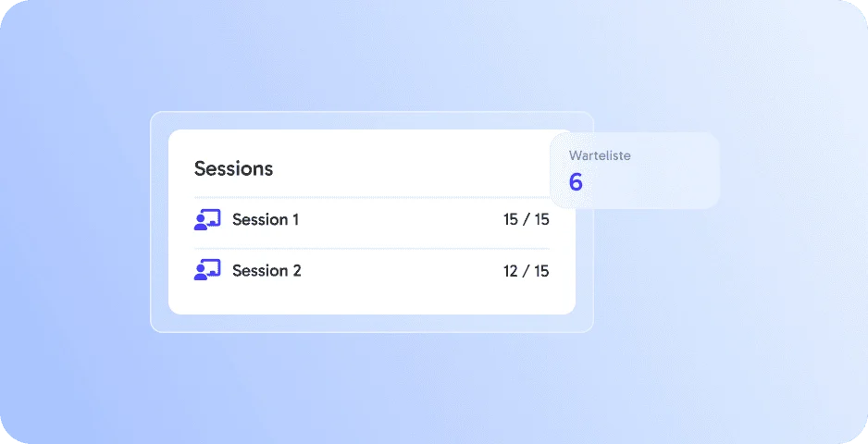This screenshot has height=444, width=868.
Task: Click the divider between Session 1 and 2
Action: [x=371, y=249]
